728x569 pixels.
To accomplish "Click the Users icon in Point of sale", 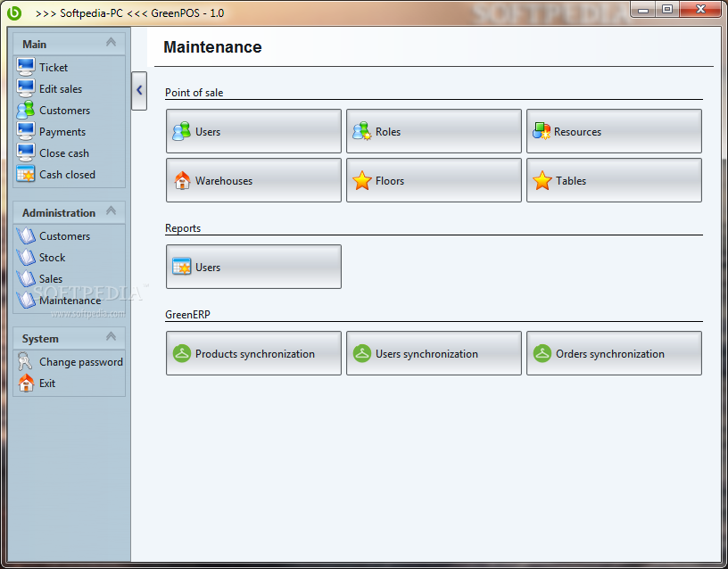I will point(181,131).
